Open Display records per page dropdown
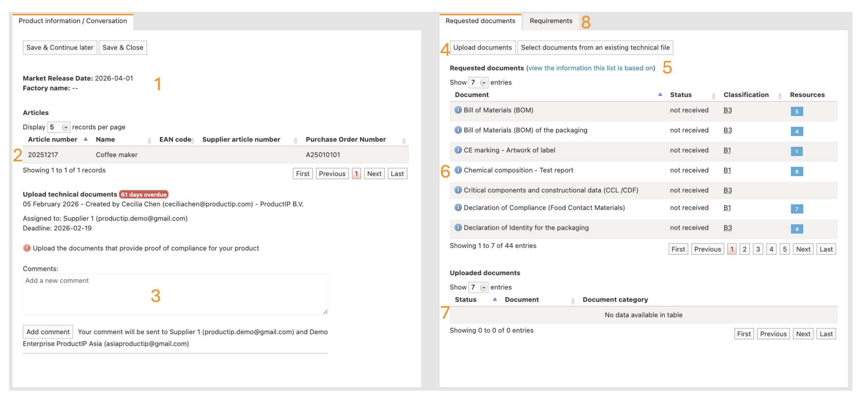Viewport: 868px width, 400px height. 59,127
